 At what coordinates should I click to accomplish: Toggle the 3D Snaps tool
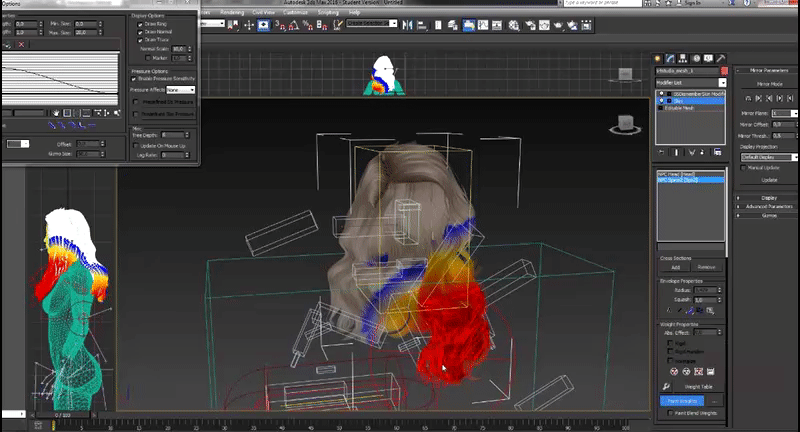[x=280, y=24]
